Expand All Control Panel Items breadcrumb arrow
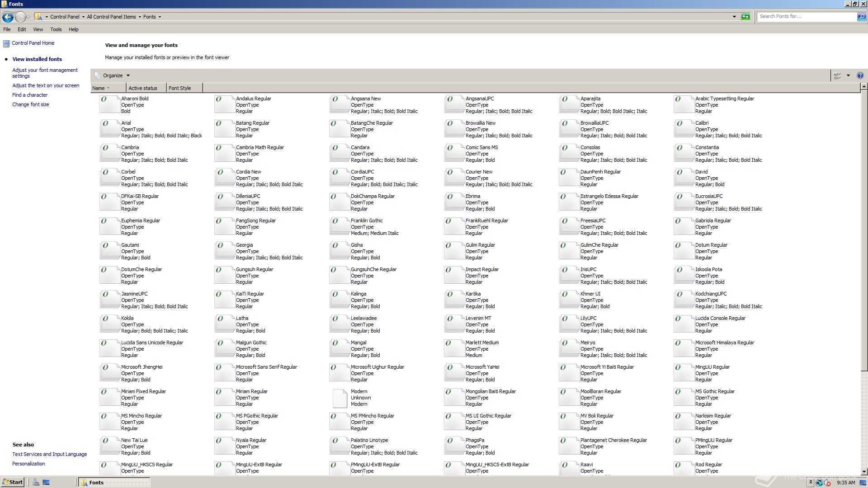Viewport: 868px width, 488px height. tap(140, 17)
